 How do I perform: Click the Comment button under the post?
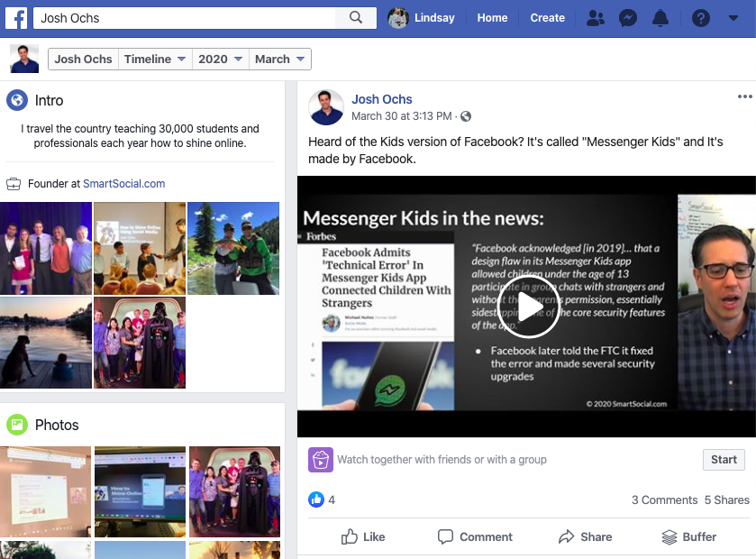(475, 536)
